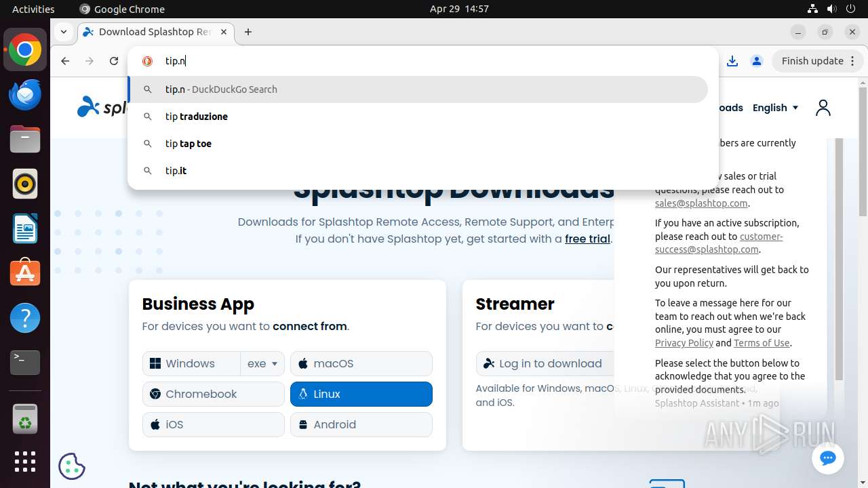Image resolution: width=868 pixels, height=488 pixels.
Task: Reload the current page
Action: click(114, 61)
